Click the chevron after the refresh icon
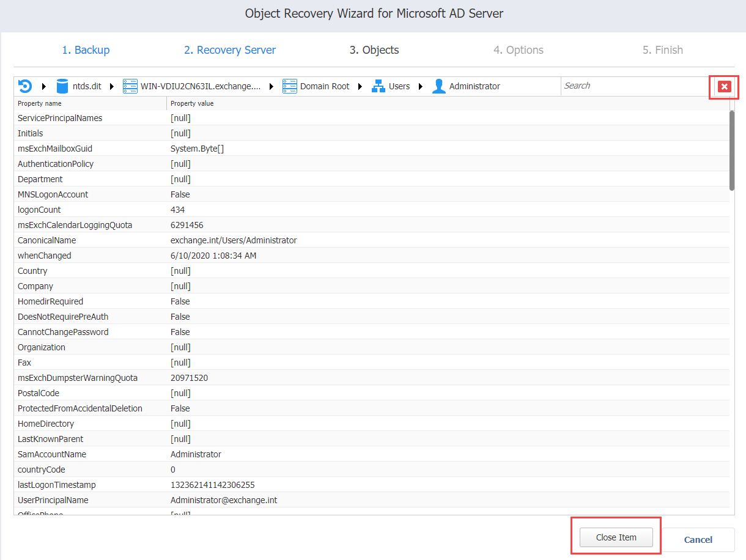 coord(42,86)
